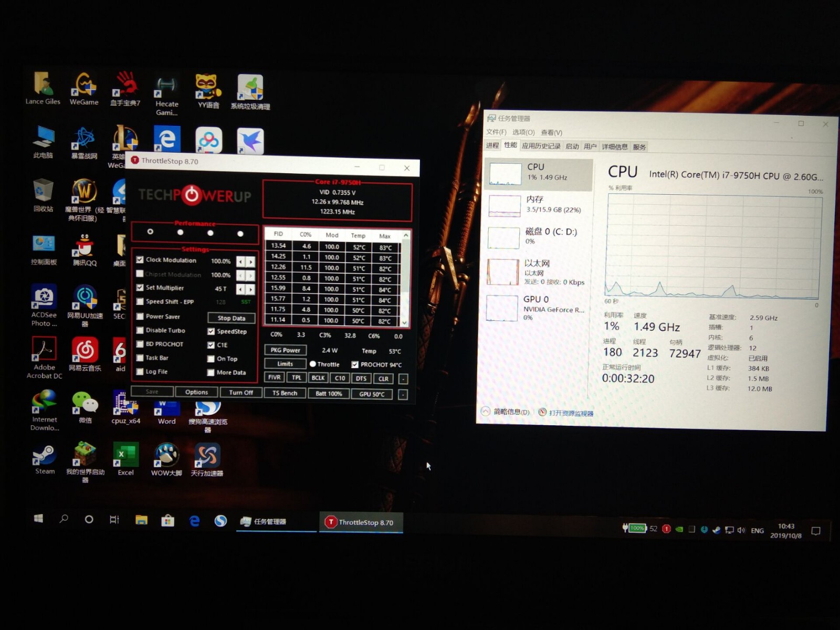Click the Limits button
This screenshot has height=630, width=840.
point(285,364)
